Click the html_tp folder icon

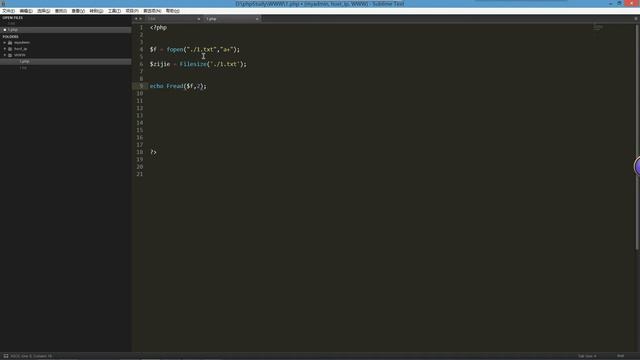(10, 49)
